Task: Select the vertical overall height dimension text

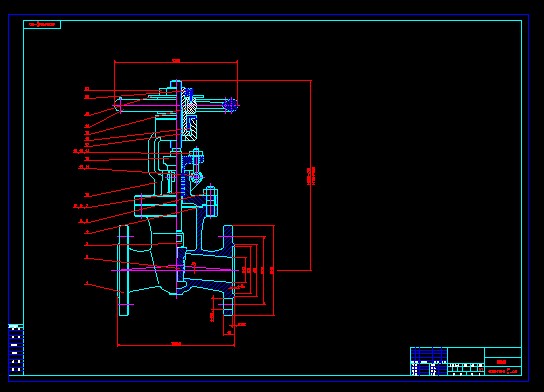Action: pyautogui.click(x=311, y=176)
